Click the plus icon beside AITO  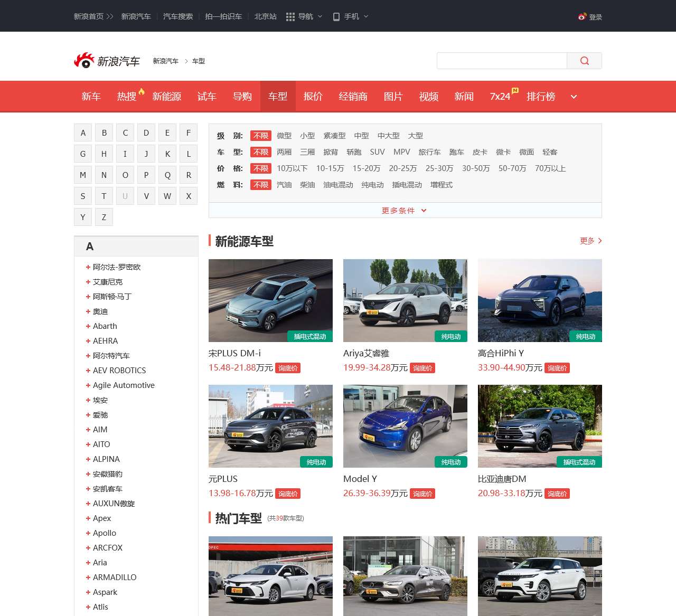point(88,444)
